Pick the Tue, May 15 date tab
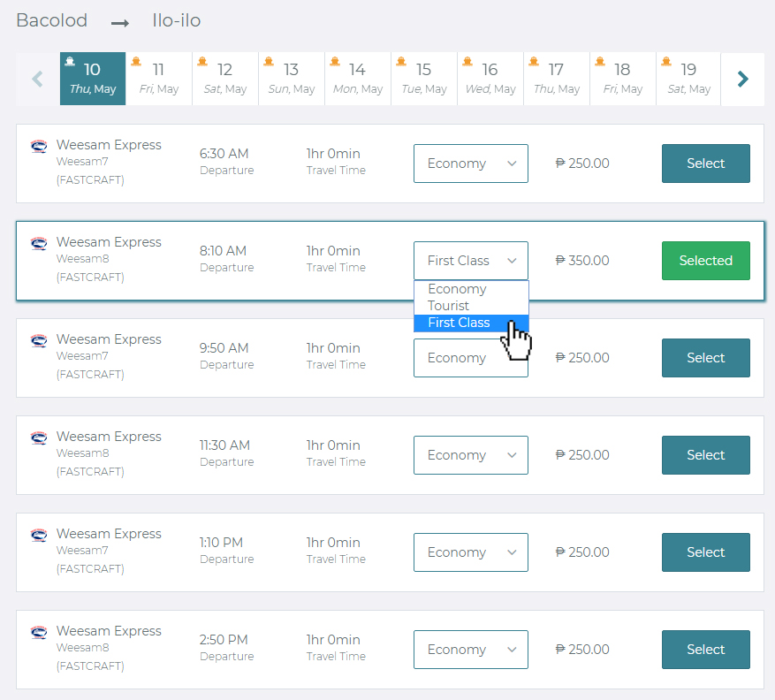 pyautogui.click(x=424, y=79)
